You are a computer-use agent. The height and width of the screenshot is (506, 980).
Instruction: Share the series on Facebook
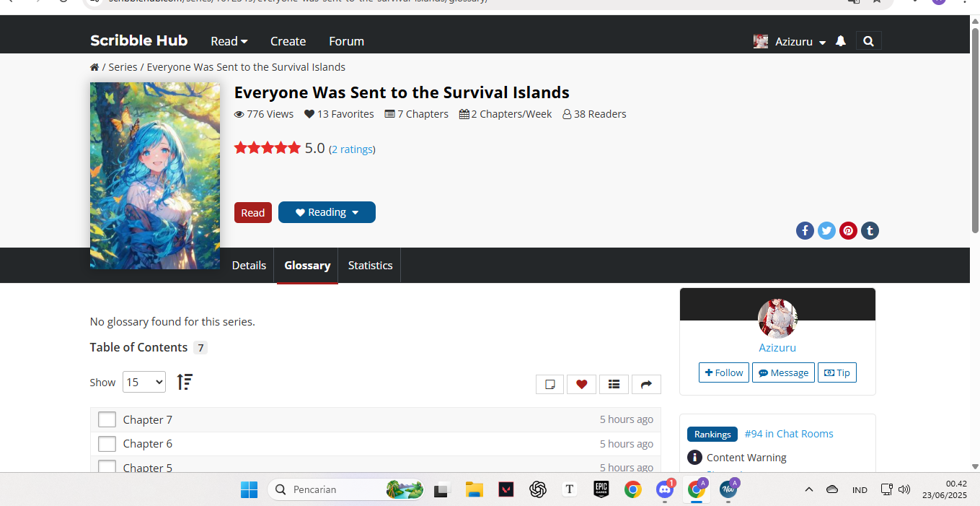tap(805, 231)
